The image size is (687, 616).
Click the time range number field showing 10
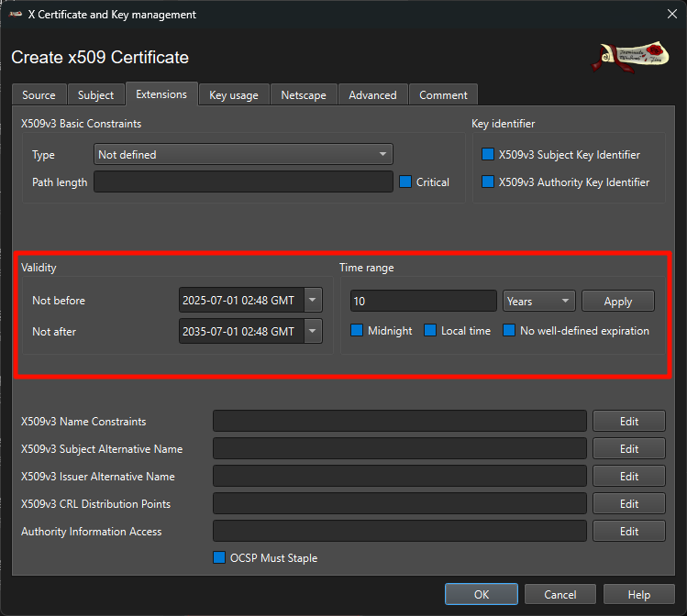click(x=423, y=301)
